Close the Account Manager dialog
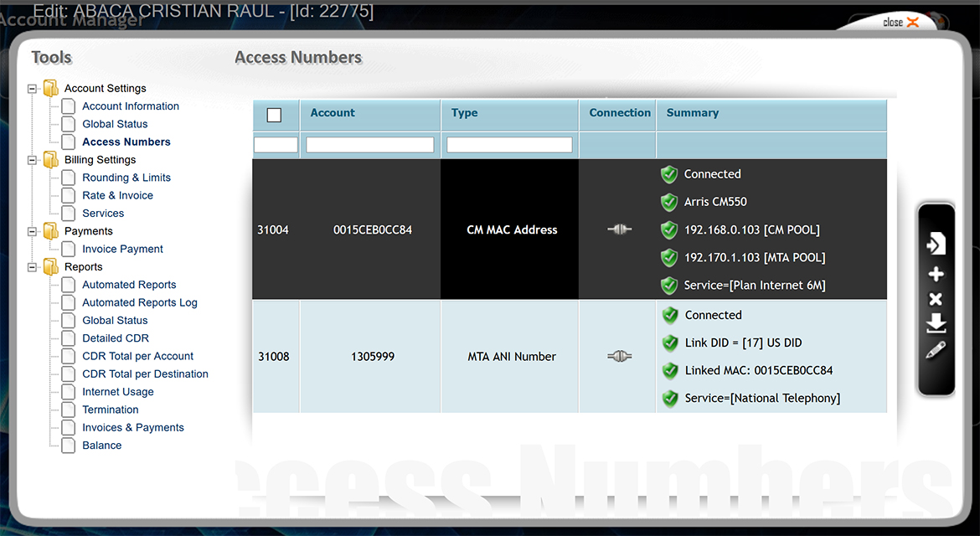980x536 pixels. coord(901,23)
